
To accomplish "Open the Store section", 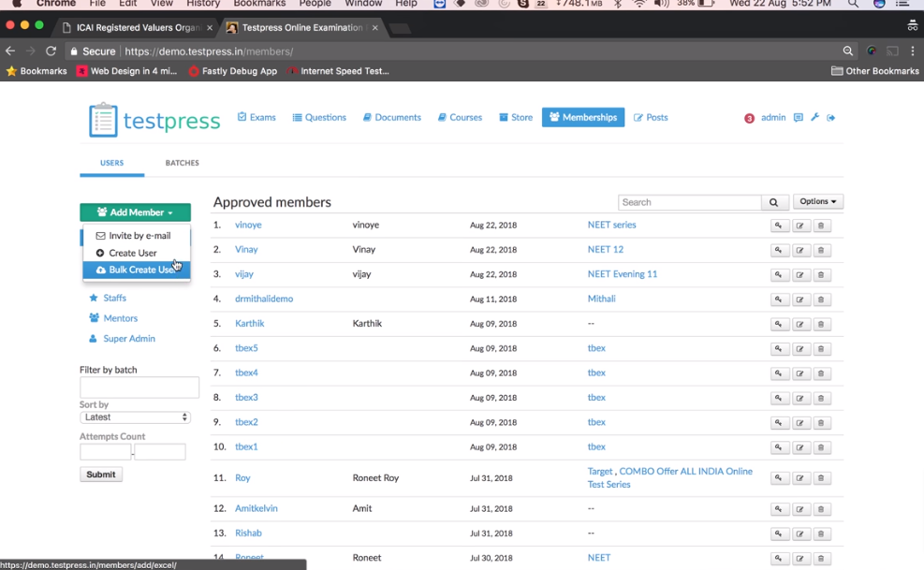I will pos(513,117).
